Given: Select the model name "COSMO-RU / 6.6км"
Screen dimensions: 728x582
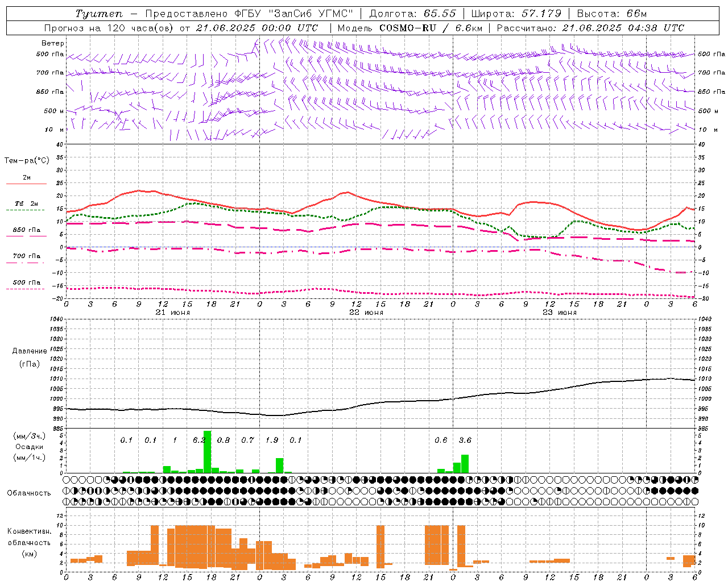Looking at the screenshot, I should [x=431, y=28].
